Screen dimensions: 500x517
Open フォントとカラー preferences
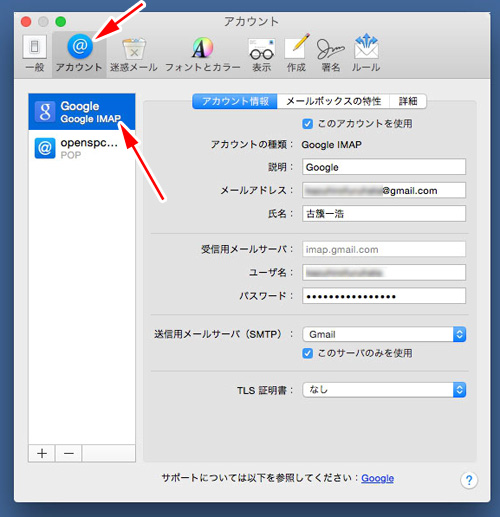click(202, 55)
